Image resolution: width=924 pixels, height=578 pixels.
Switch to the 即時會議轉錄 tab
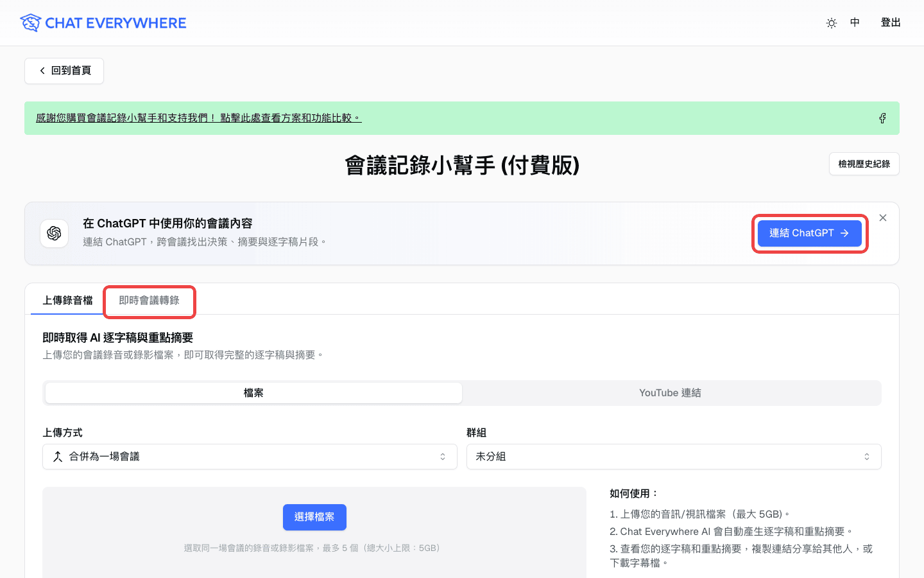click(150, 301)
